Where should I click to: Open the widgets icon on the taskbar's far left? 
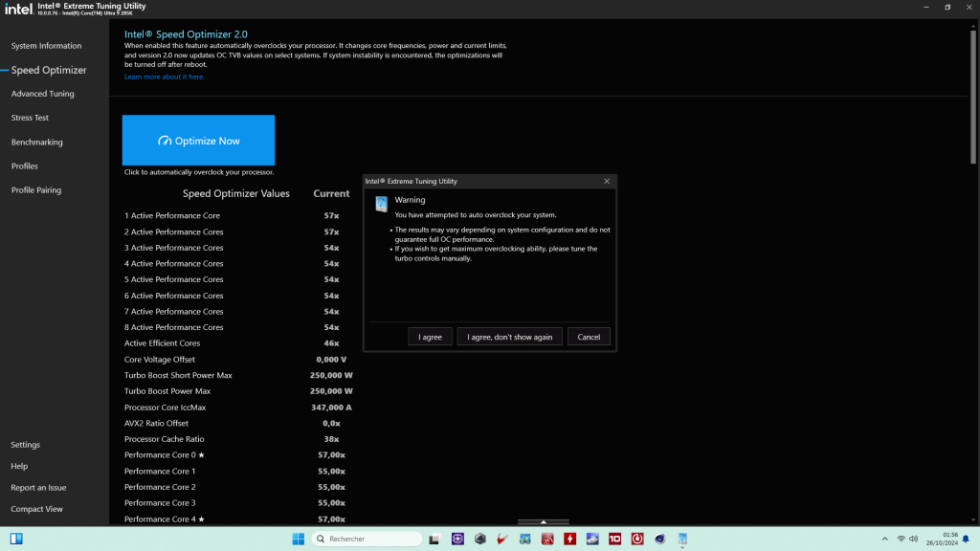pos(16,539)
